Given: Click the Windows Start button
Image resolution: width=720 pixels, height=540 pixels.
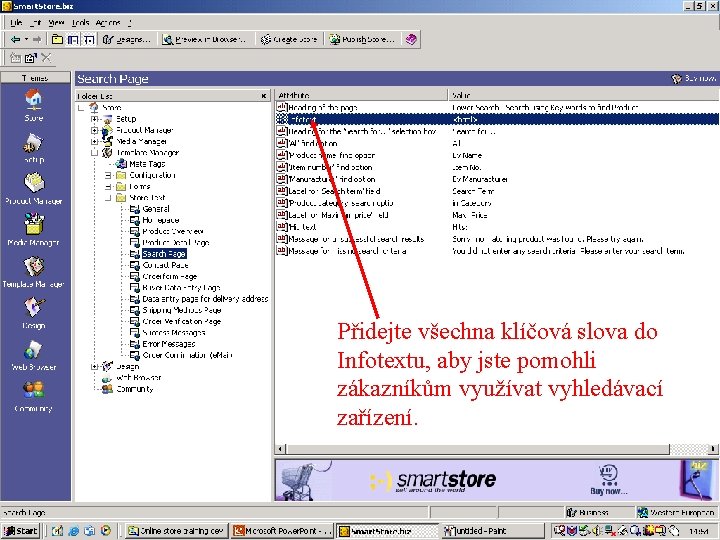Looking at the screenshot, I should [21, 531].
